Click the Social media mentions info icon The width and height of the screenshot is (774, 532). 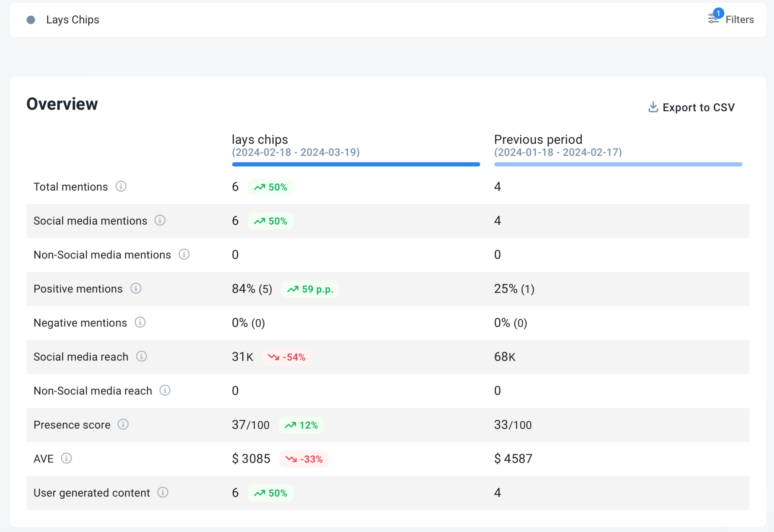(161, 221)
